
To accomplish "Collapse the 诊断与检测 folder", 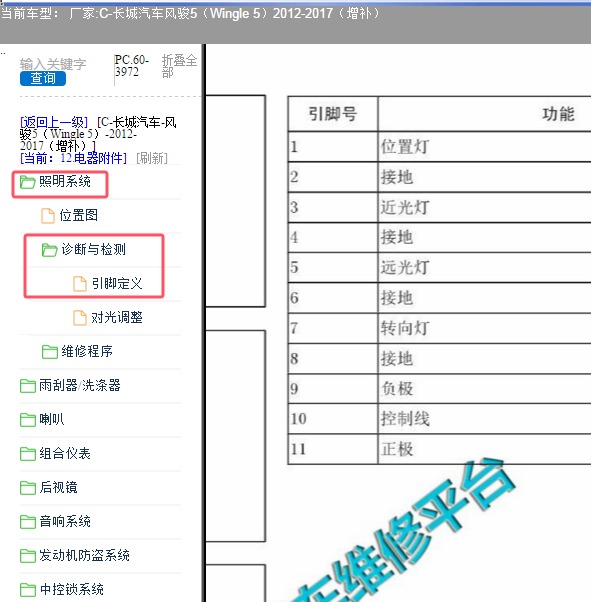I will pyautogui.click(x=93, y=249).
